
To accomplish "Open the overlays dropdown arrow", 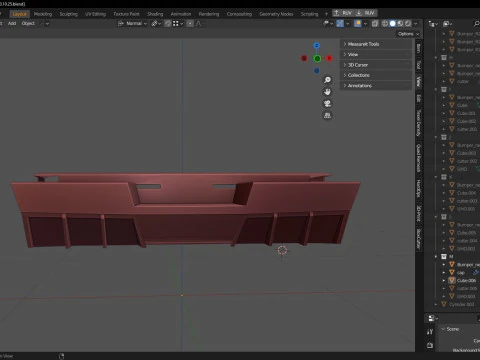I will pos(366,24).
